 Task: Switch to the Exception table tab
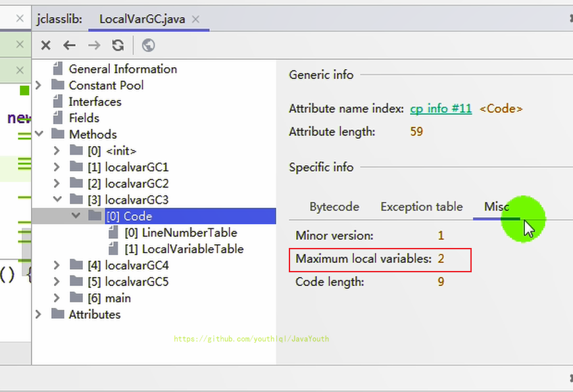click(422, 207)
